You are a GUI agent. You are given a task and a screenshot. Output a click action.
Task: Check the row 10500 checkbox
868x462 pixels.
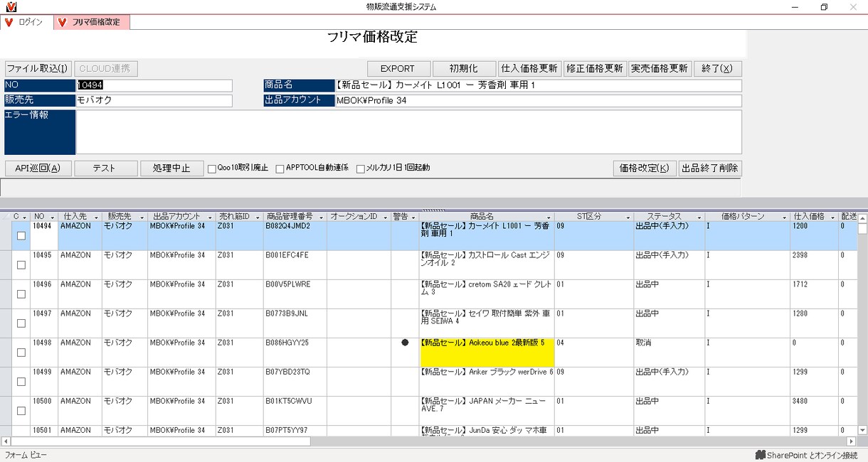coord(21,411)
